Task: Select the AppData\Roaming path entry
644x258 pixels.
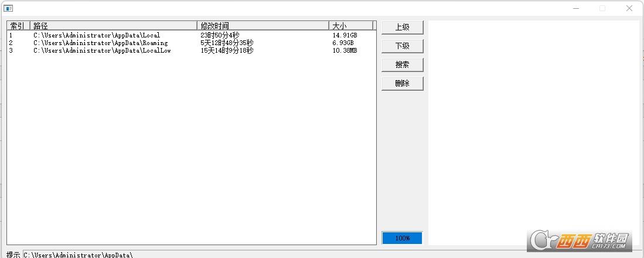Action: [100, 43]
